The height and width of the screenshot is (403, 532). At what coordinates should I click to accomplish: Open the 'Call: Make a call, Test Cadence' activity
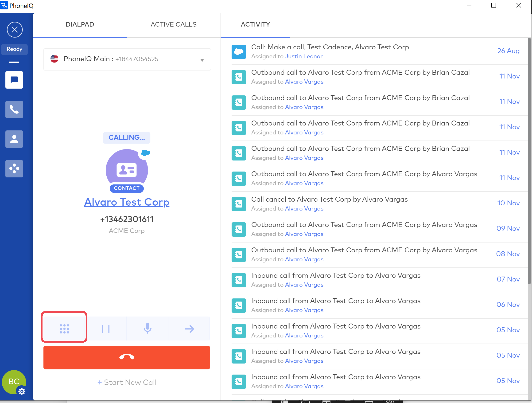point(330,47)
